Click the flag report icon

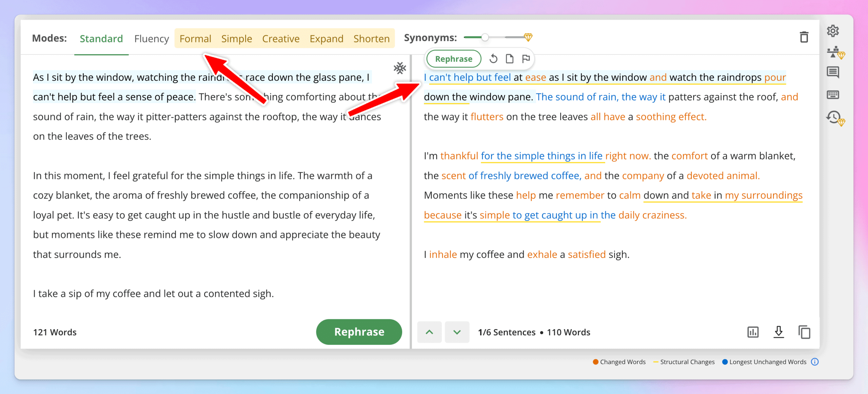[526, 59]
